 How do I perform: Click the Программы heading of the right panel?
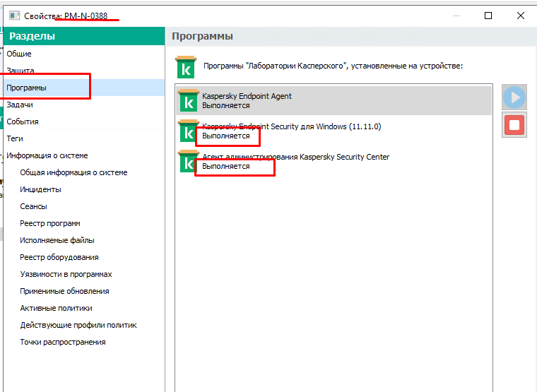202,36
